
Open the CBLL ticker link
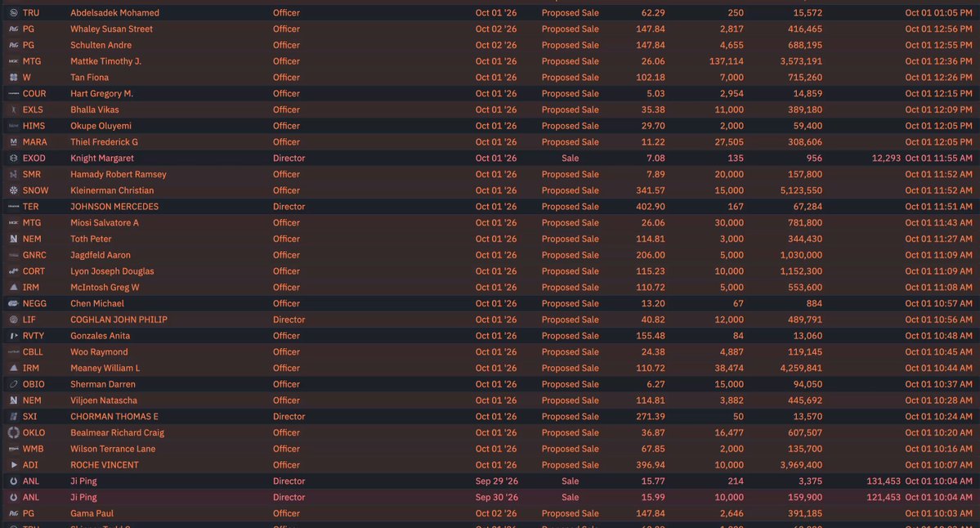[x=33, y=352]
